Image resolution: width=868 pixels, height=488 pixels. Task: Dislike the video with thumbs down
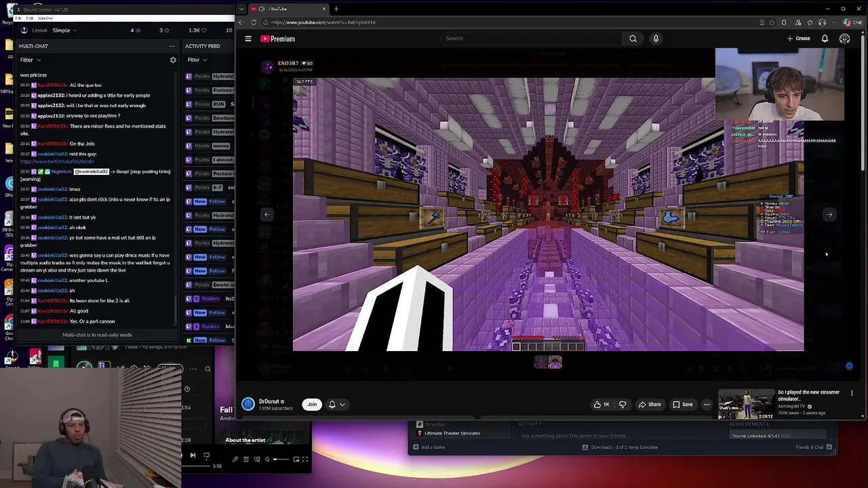click(623, 405)
